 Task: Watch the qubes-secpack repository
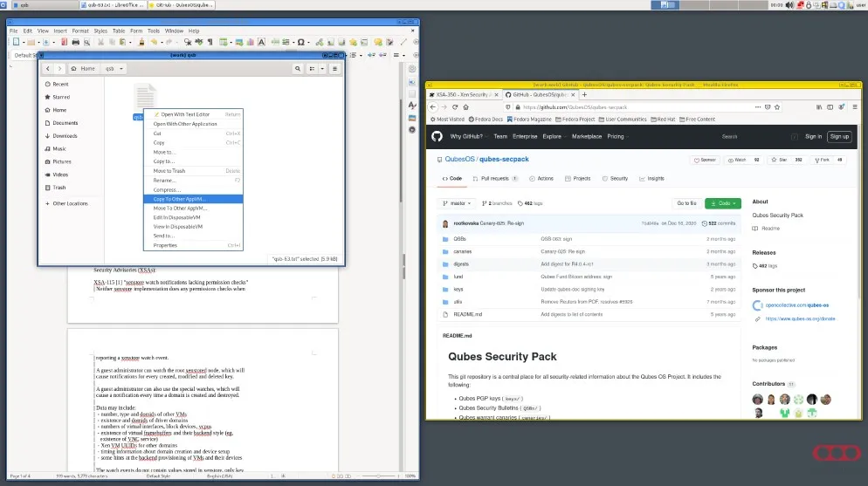[740, 160]
